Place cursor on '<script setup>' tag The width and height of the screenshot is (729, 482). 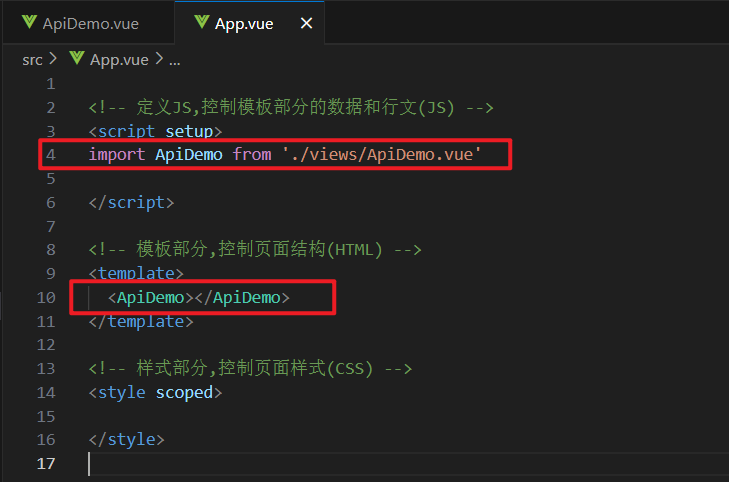click(x=155, y=132)
